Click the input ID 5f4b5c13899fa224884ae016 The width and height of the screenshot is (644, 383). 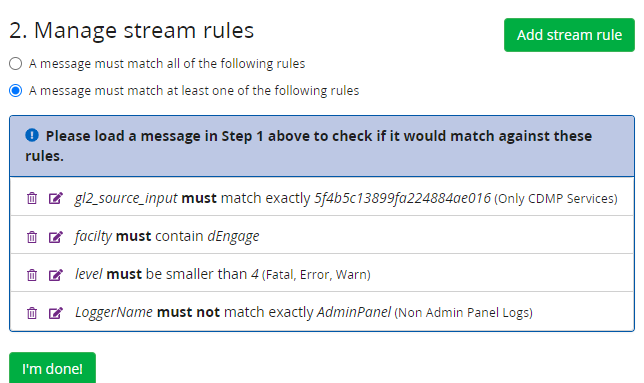click(402, 198)
